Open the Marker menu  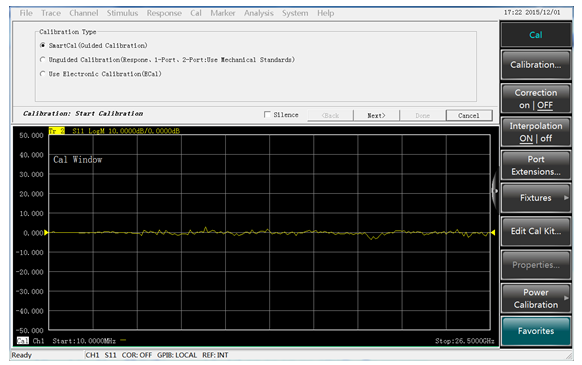point(223,13)
